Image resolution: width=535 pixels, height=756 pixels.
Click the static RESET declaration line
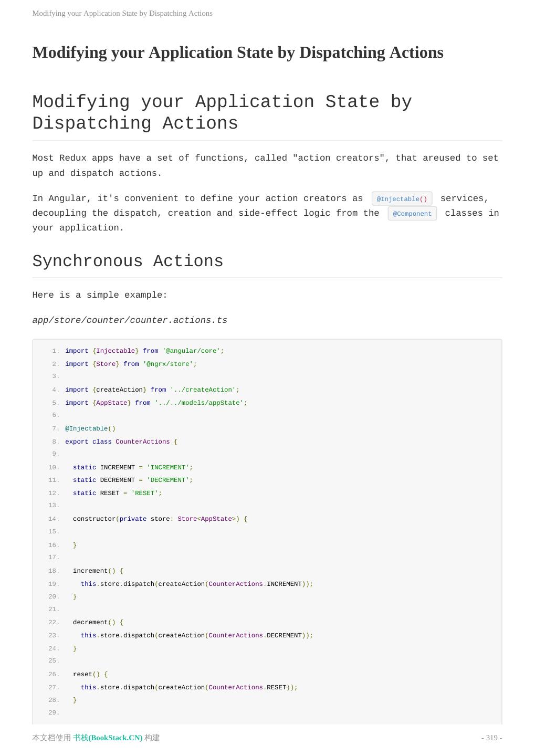pos(117,493)
